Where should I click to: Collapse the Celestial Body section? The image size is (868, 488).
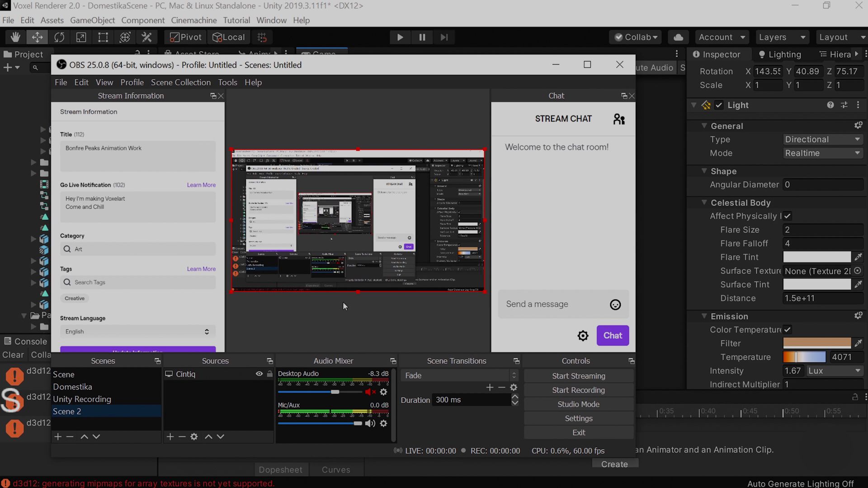[x=704, y=202]
